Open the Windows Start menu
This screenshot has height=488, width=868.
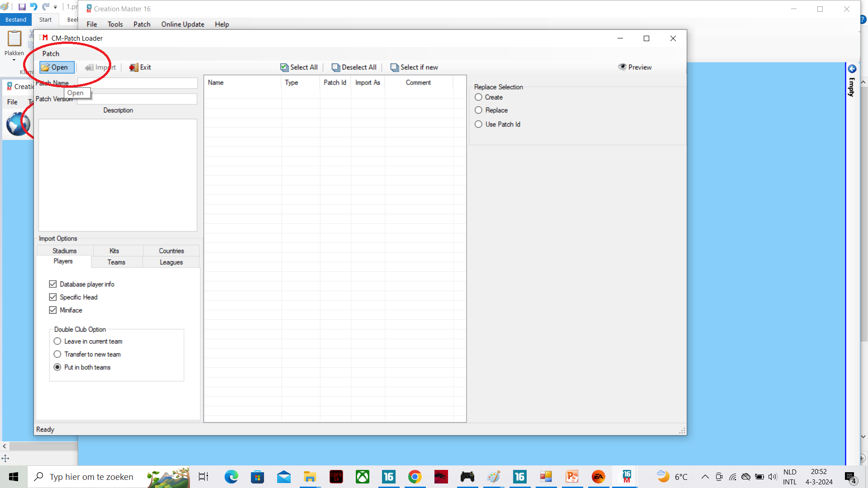(14, 477)
